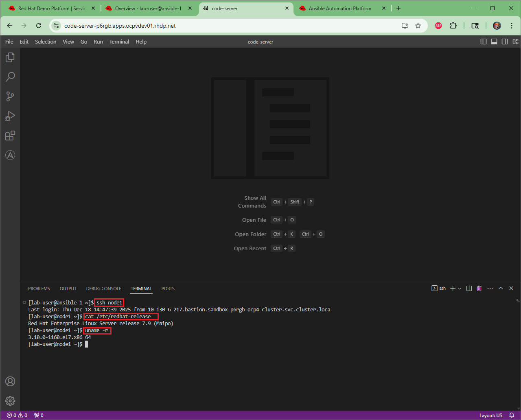Click the install app icon in address bar
521x420 pixels.
pyautogui.click(x=405, y=26)
